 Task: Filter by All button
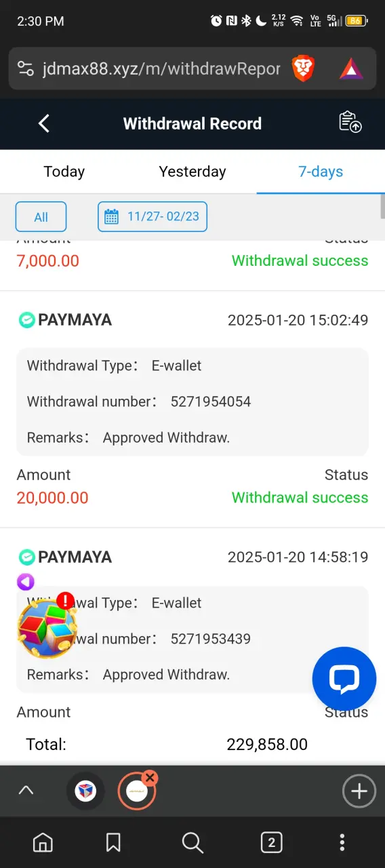tap(41, 217)
